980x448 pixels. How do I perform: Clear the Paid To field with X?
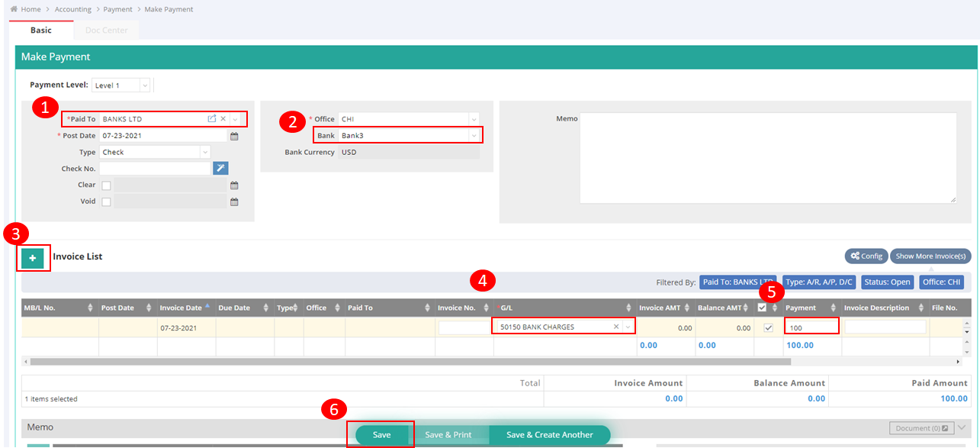click(x=223, y=119)
